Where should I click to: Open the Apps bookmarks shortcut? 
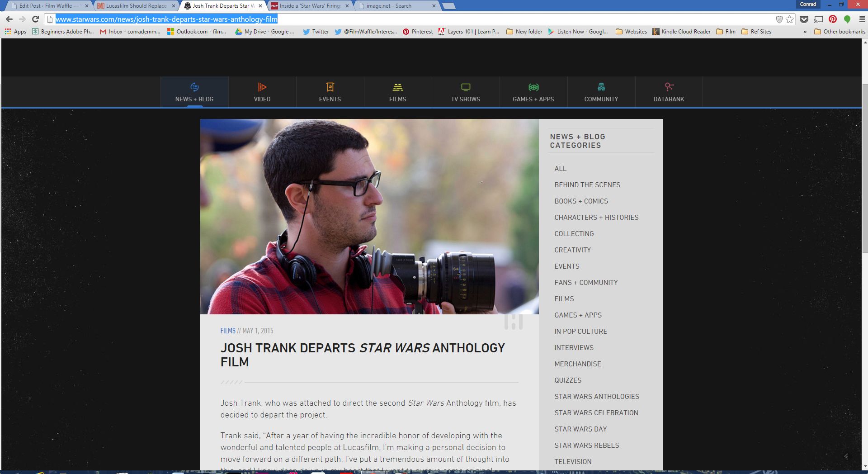tap(15, 32)
